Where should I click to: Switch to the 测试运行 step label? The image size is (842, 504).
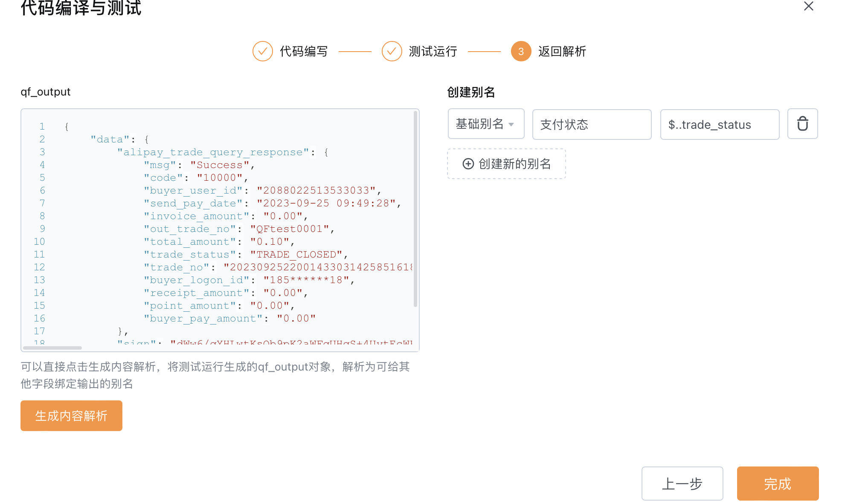tap(433, 52)
